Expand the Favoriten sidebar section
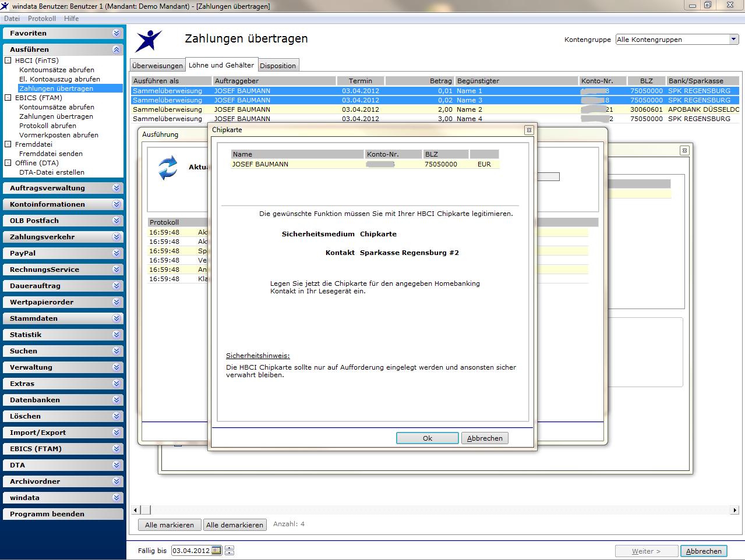745x560 pixels. click(x=116, y=33)
